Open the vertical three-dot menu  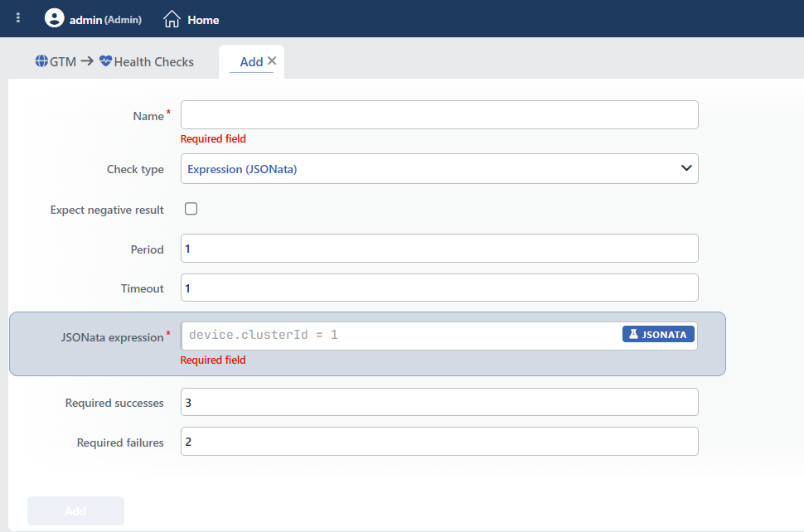(18, 18)
